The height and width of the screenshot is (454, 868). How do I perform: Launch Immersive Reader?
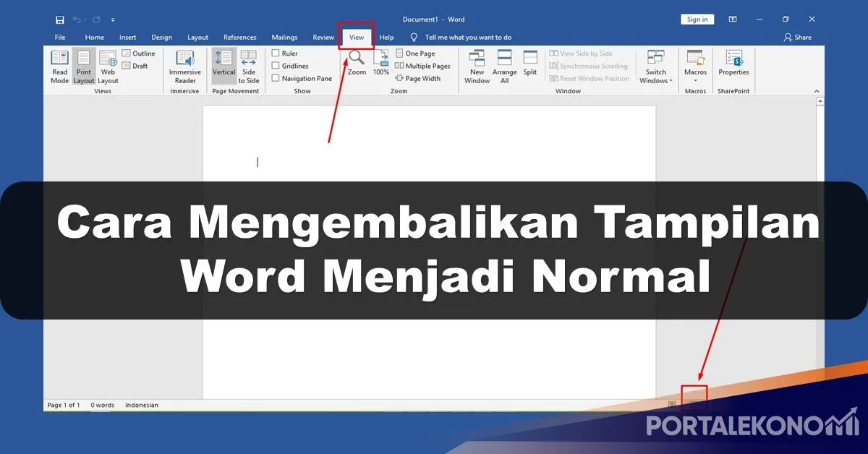(185, 67)
